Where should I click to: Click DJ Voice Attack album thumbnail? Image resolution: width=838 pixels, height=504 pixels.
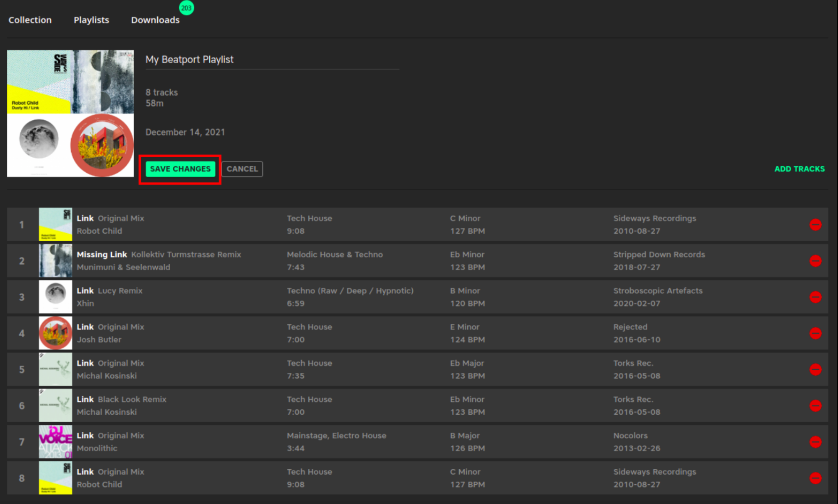[55, 442]
